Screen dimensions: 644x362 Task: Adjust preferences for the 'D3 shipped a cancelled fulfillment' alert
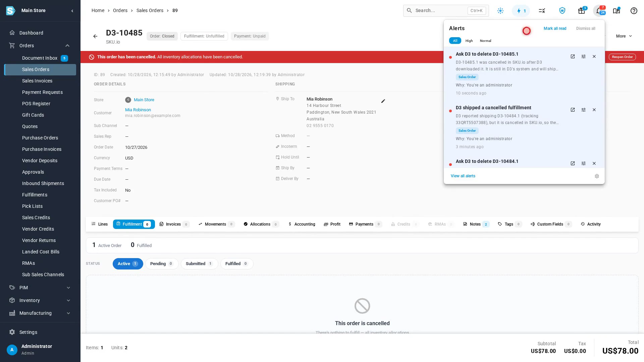583,110
